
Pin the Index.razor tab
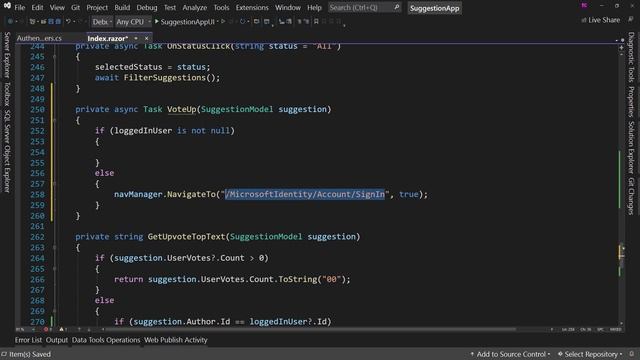pyautogui.click(x=136, y=38)
